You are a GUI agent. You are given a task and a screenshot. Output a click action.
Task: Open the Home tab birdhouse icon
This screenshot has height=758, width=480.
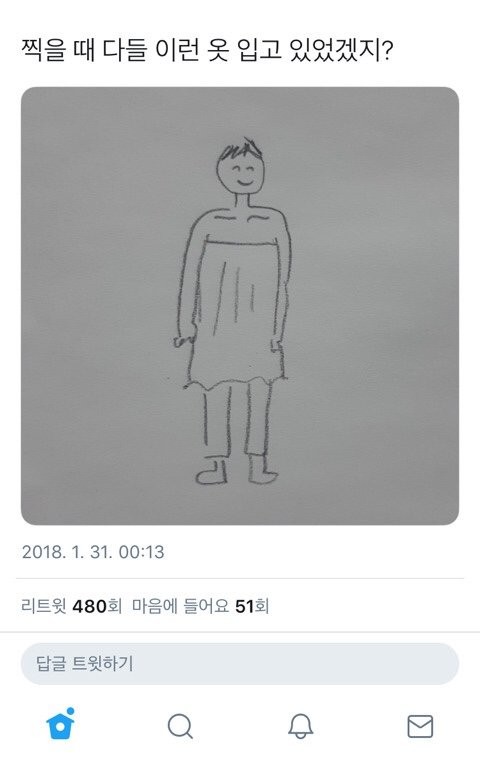point(60,725)
